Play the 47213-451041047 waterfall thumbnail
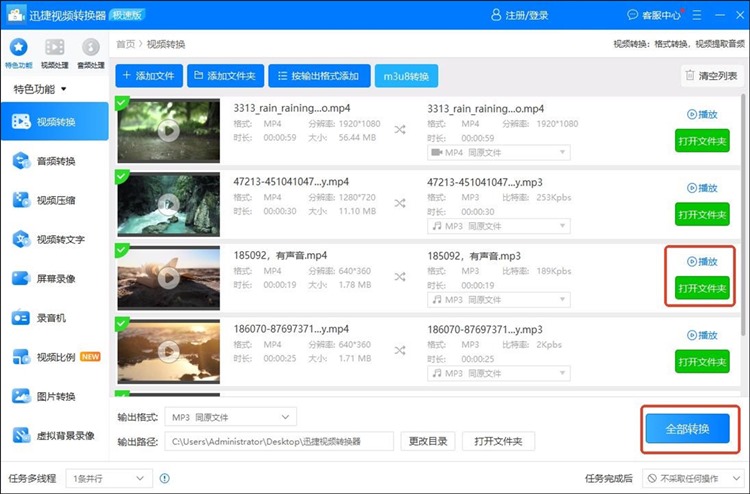This screenshot has width=750, height=494. [169, 204]
